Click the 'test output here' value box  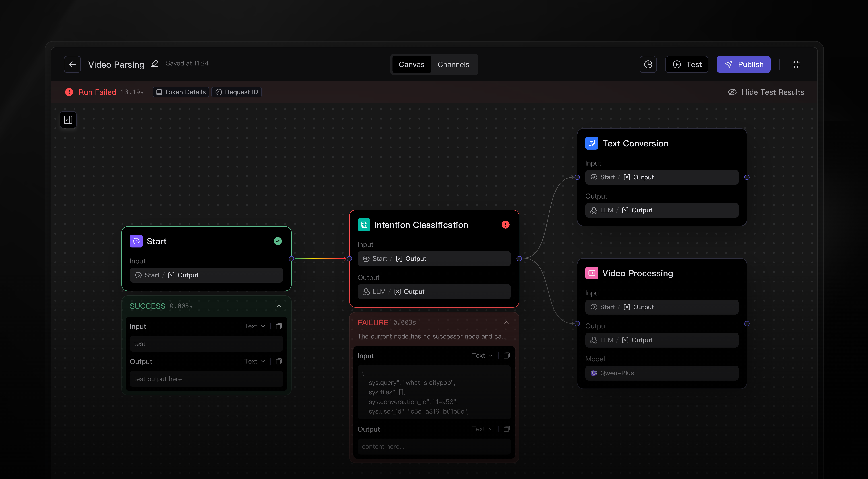(206, 379)
